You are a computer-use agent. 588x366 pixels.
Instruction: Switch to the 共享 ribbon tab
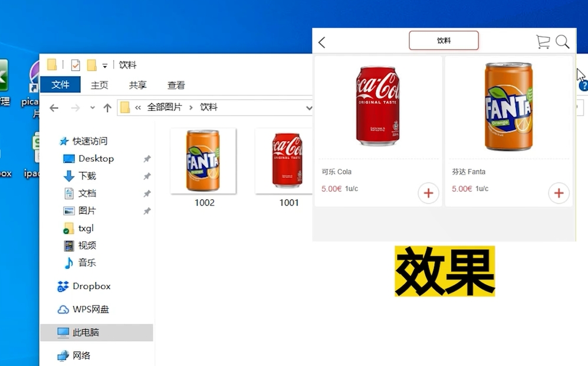(x=137, y=85)
